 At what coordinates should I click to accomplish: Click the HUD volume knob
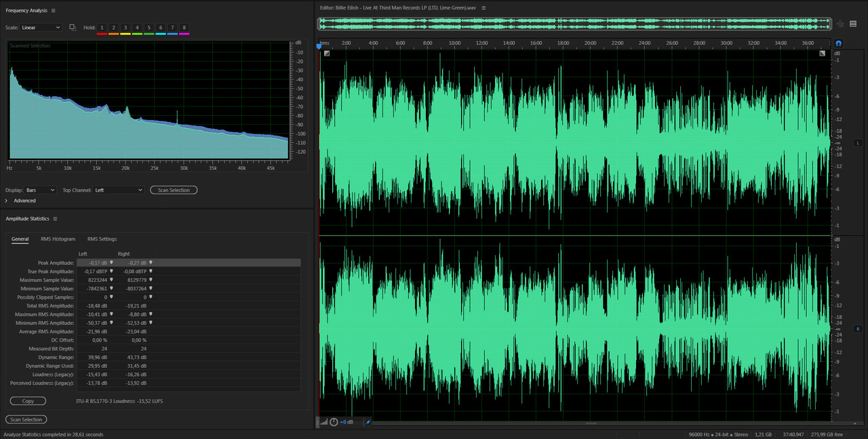tap(334, 422)
